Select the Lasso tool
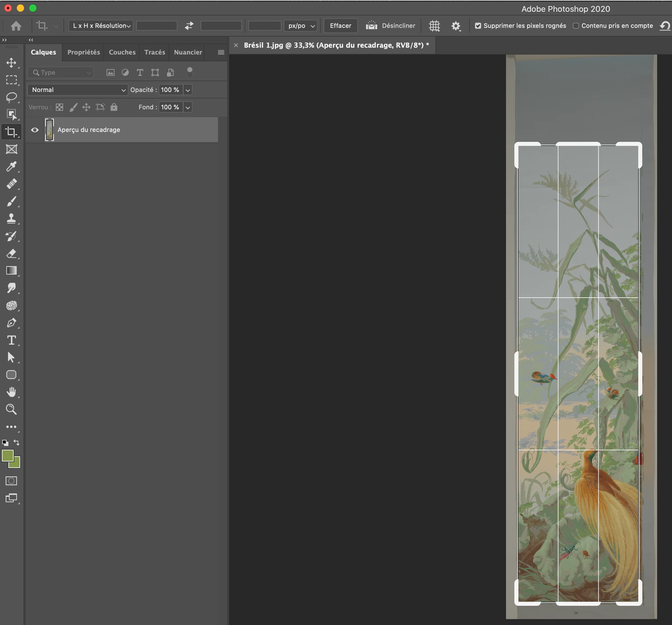 pos(11,97)
